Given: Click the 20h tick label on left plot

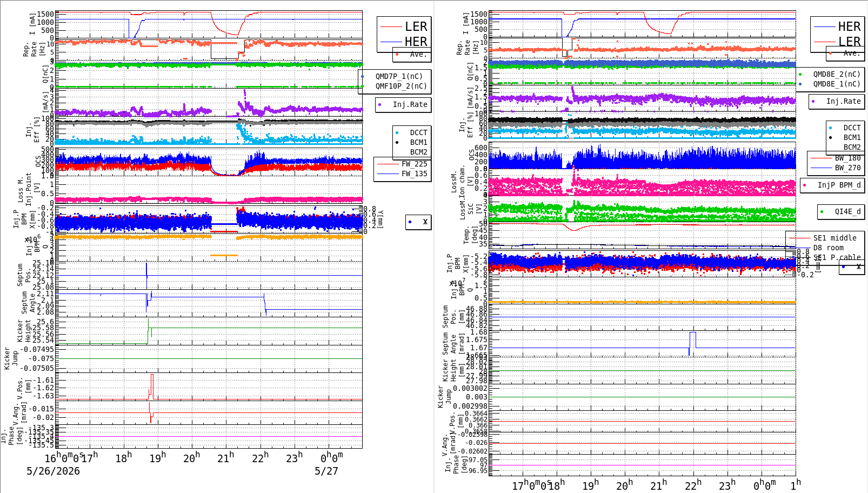Looking at the screenshot, I should click(192, 458).
